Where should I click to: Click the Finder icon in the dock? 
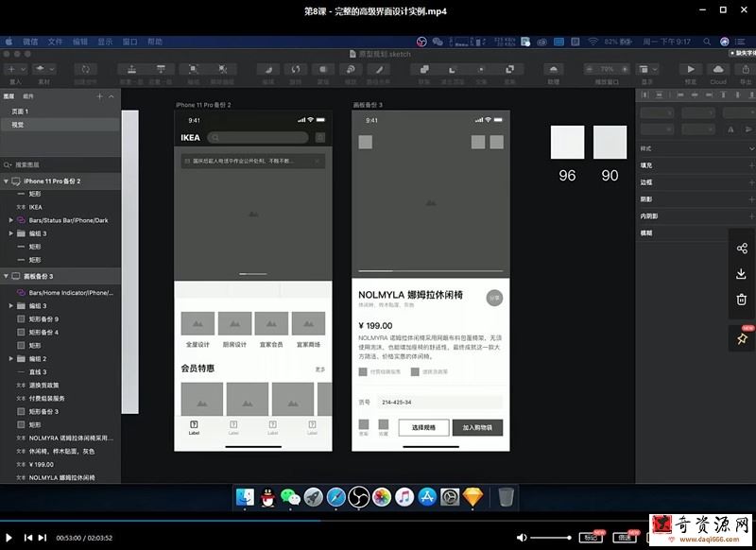click(x=245, y=497)
